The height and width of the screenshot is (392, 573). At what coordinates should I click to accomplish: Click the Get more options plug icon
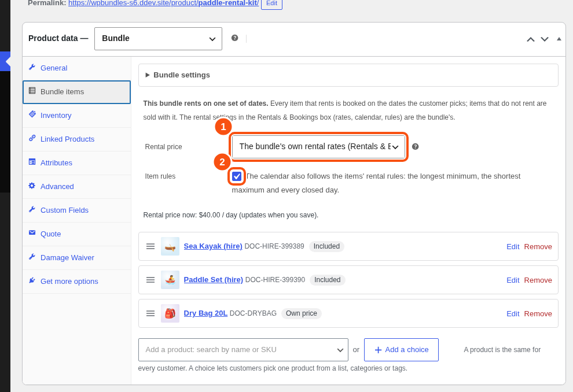click(x=32, y=280)
